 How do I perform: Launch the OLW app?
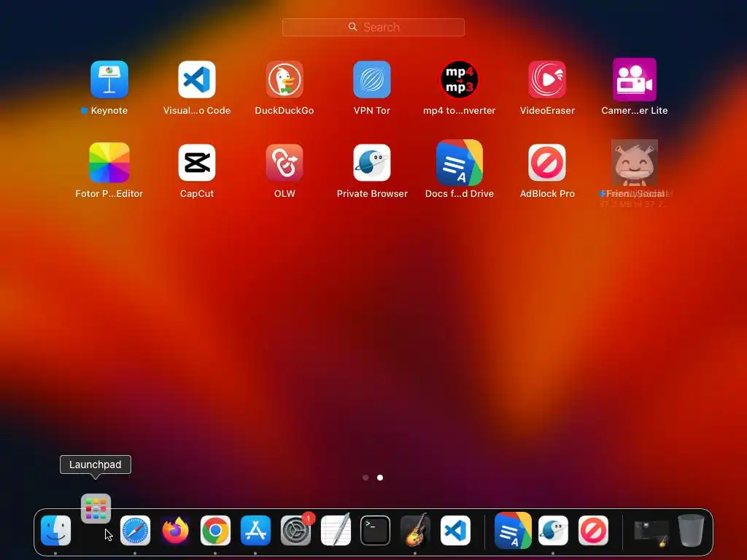tap(285, 163)
